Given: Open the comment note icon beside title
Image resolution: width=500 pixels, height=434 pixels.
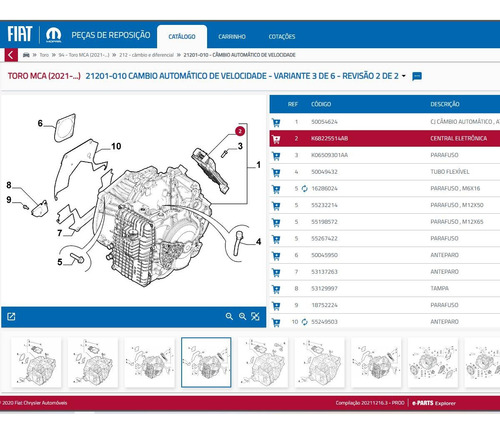Looking at the screenshot, I should coord(417,76).
